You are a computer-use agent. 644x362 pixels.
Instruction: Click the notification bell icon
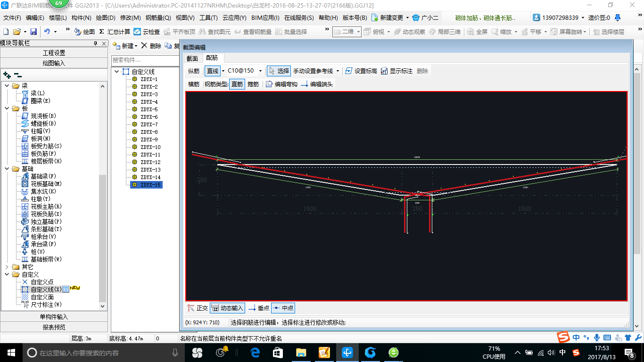point(618,17)
